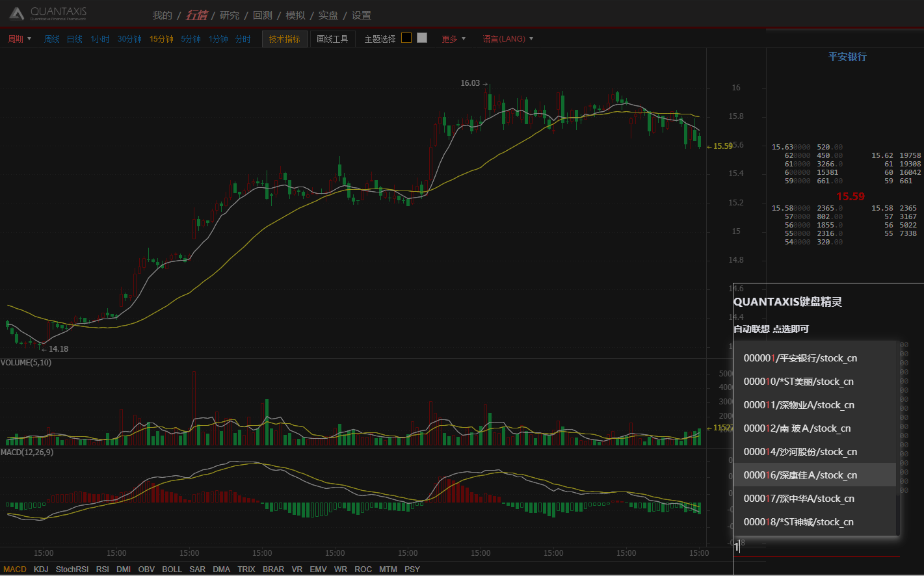This screenshot has width=924, height=576.
Task: Show the VR indicator tab
Action: (297, 569)
